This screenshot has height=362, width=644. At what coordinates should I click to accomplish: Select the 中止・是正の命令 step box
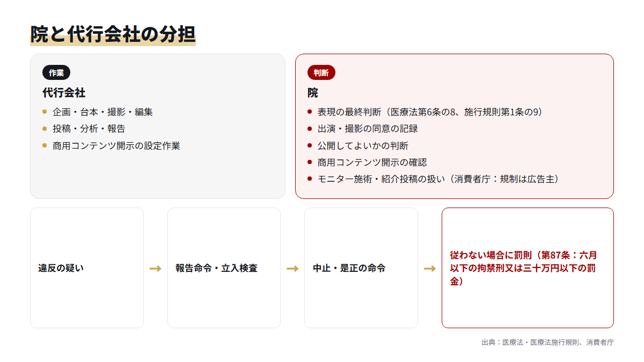point(361,268)
